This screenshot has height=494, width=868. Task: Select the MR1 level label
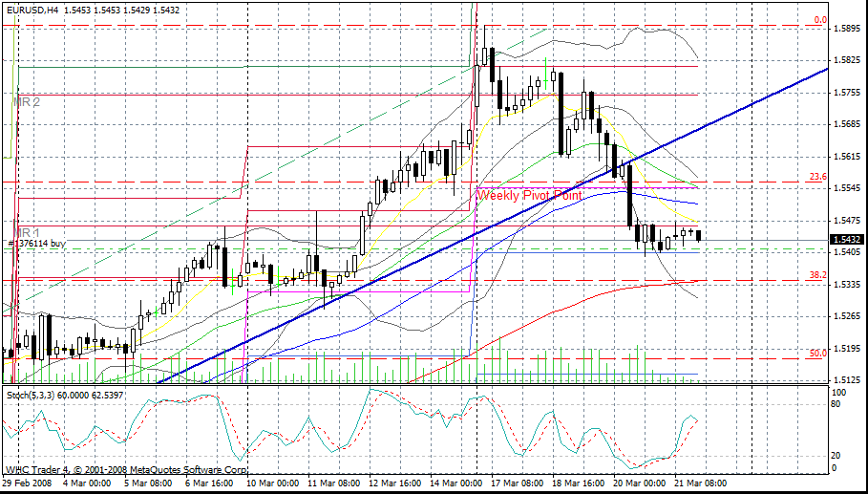click(26, 232)
